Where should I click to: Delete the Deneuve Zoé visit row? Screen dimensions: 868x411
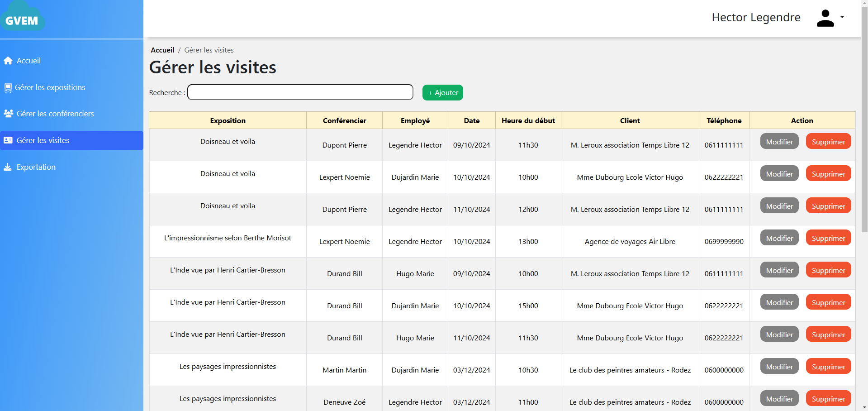click(828, 398)
